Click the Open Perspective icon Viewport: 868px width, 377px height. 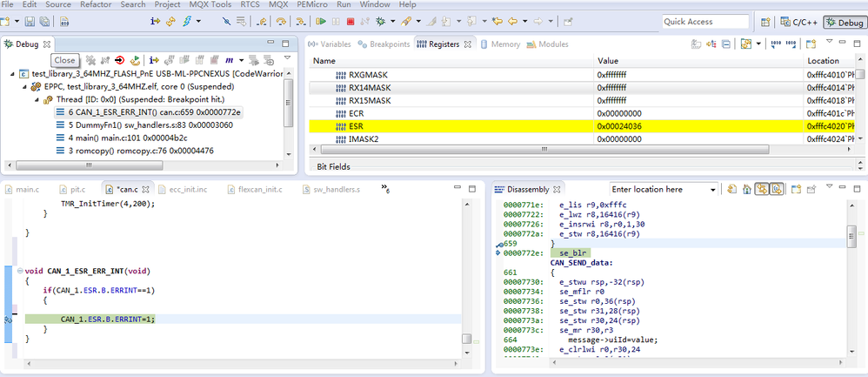coord(765,22)
